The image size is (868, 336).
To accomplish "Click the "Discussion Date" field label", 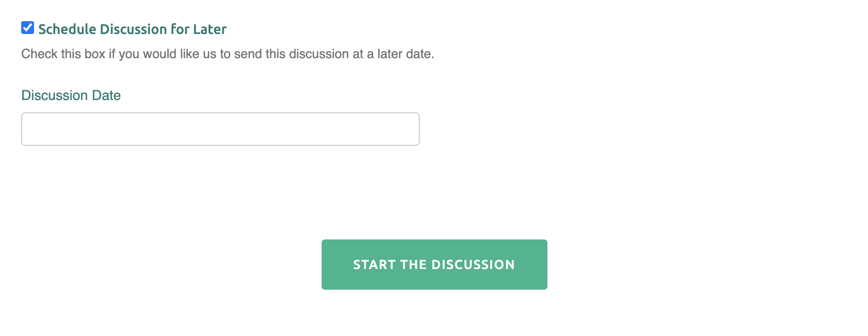I will (x=71, y=95).
